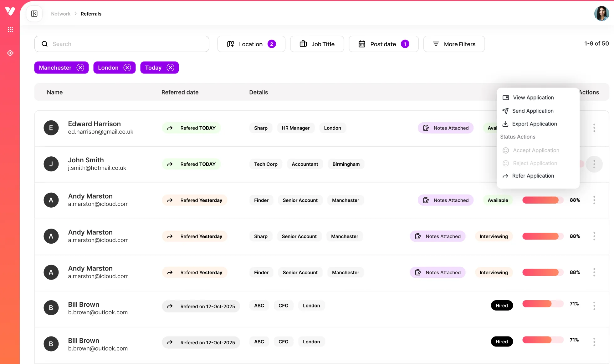
Task: Remove the London filter chip
Action: click(x=127, y=68)
